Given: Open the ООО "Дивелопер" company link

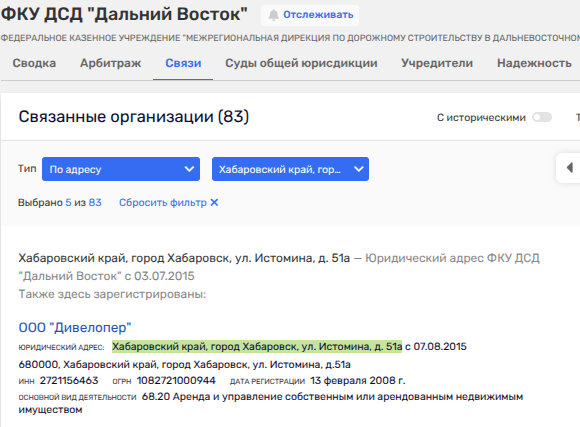Looking at the screenshot, I should pos(75,327).
